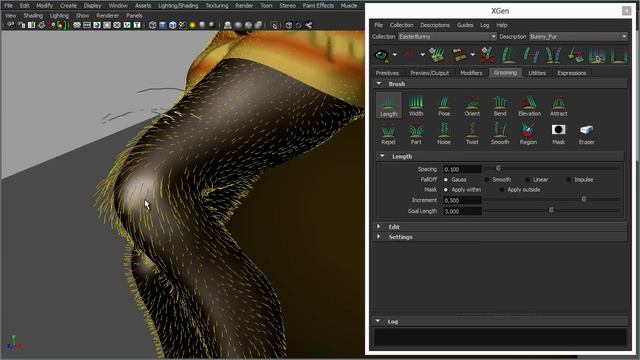This screenshot has height=360, width=640.
Task: Select the Elevation grooming brush
Action: point(529,105)
